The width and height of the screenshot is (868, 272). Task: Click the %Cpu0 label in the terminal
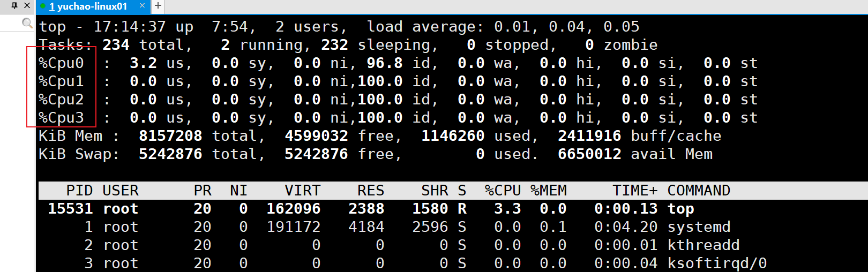click(61, 63)
